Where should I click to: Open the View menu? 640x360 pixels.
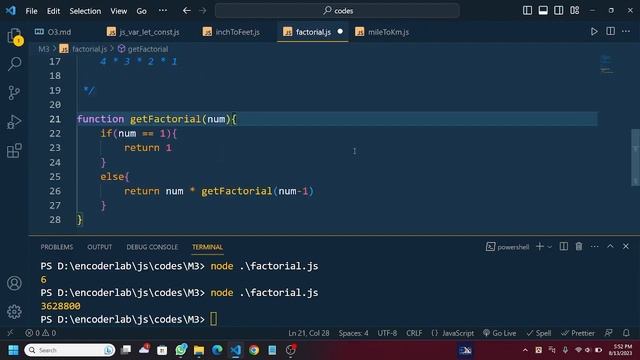118,11
